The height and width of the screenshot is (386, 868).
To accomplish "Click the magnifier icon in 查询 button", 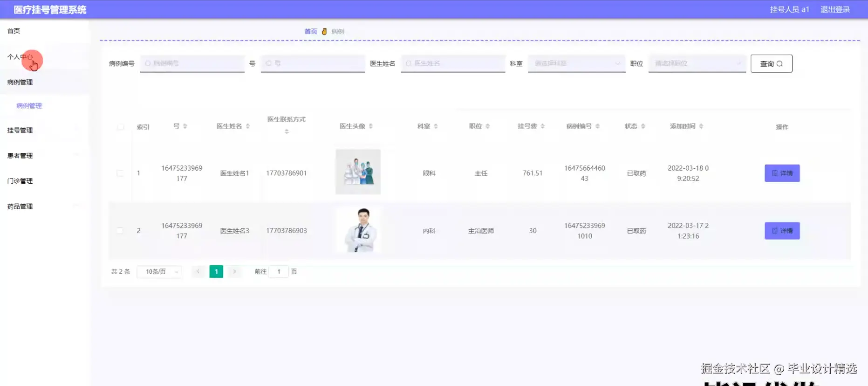I will click(x=779, y=64).
